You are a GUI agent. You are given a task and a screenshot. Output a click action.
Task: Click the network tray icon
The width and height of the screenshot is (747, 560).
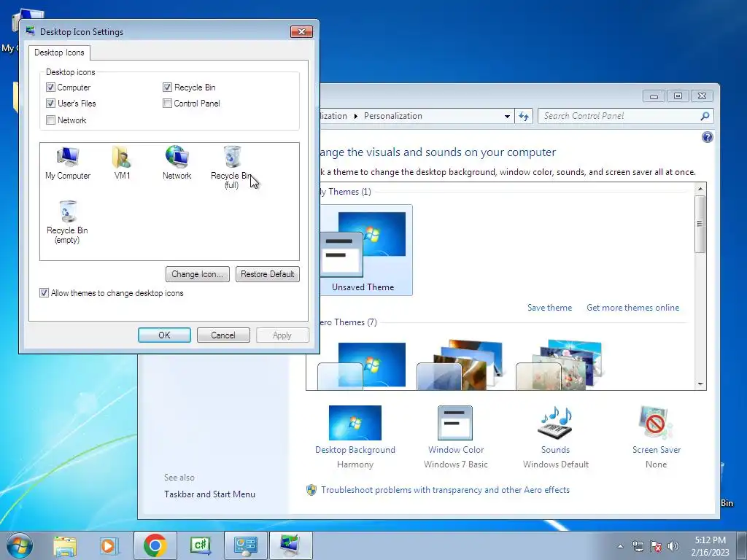coord(638,546)
